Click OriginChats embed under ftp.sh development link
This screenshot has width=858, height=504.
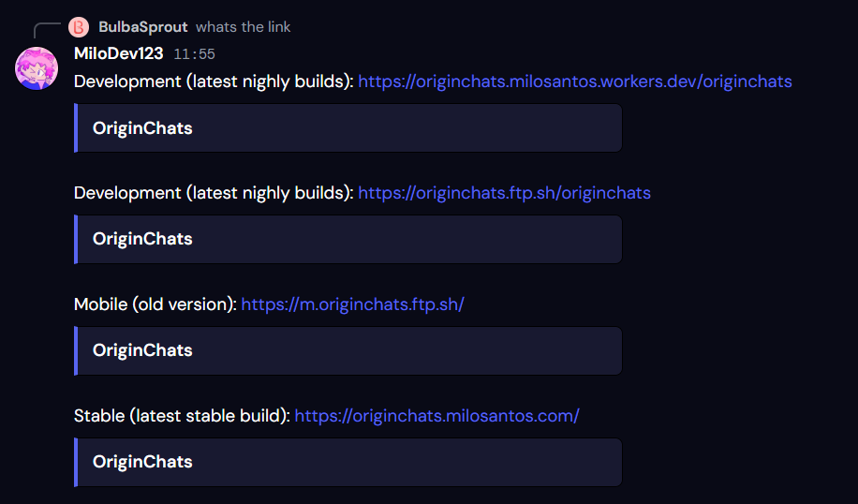point(348,239)
